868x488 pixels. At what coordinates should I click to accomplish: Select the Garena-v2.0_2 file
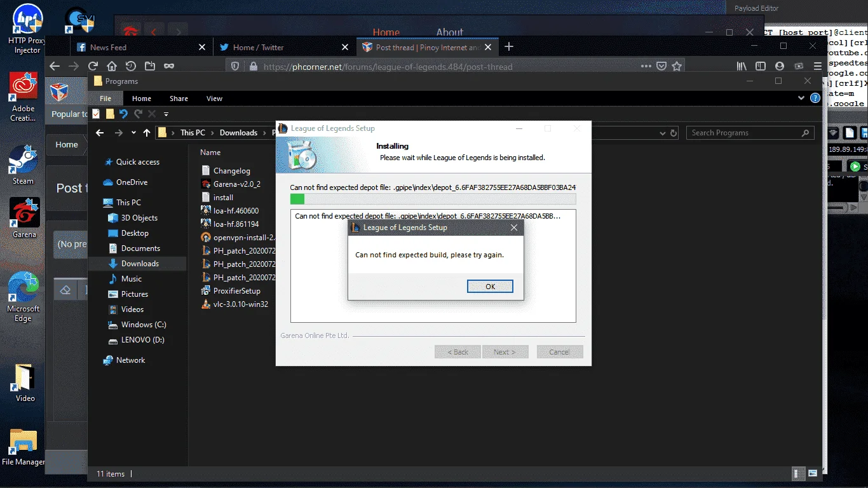click(236, 184)
